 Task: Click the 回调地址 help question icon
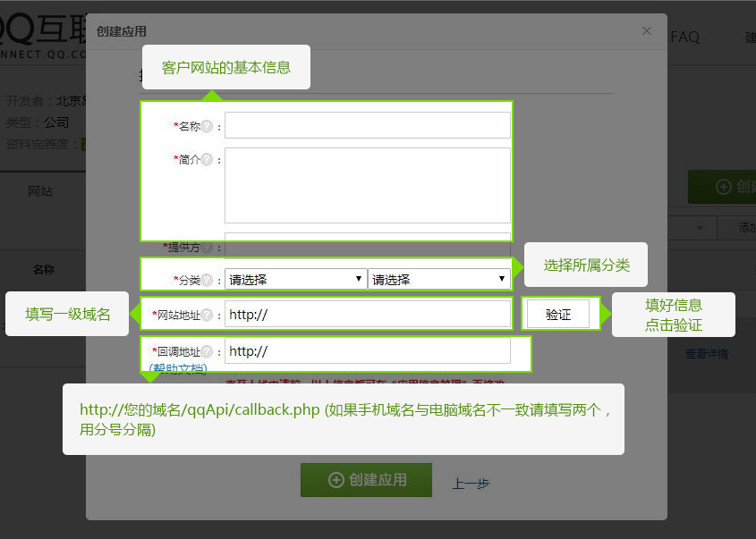click(x=207, y=351)
